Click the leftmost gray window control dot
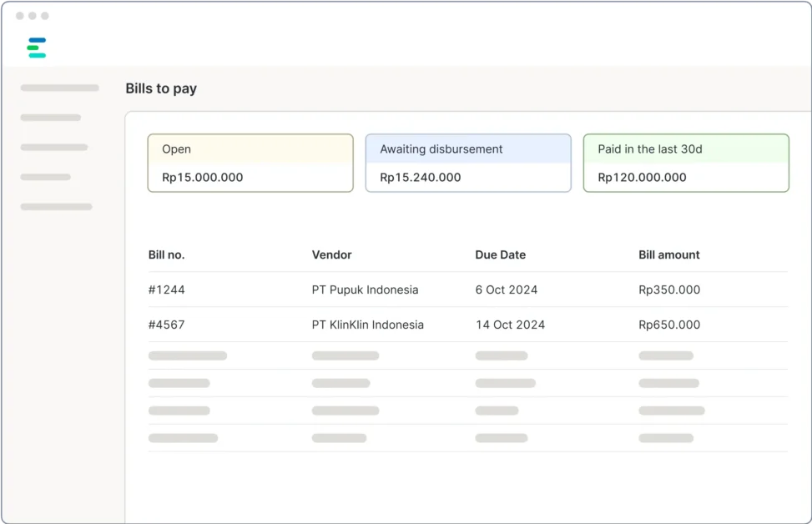 coord(20,16)
